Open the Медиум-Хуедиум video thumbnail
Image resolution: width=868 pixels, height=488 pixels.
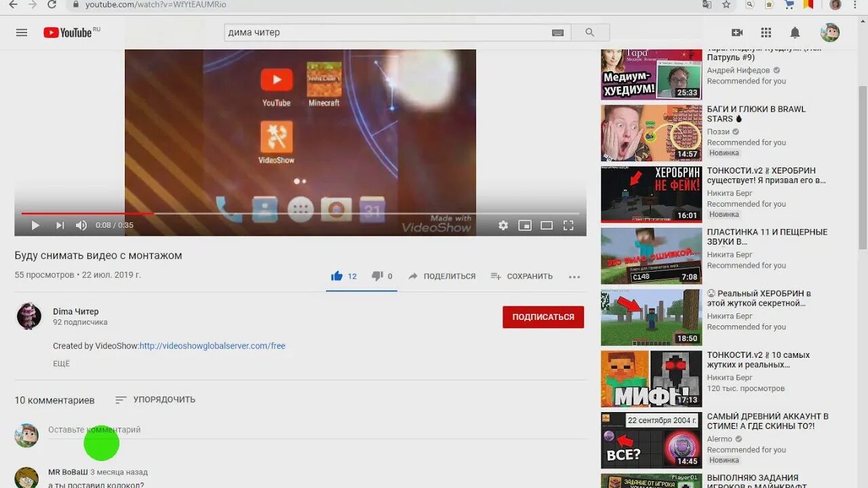tap(652, 75)
